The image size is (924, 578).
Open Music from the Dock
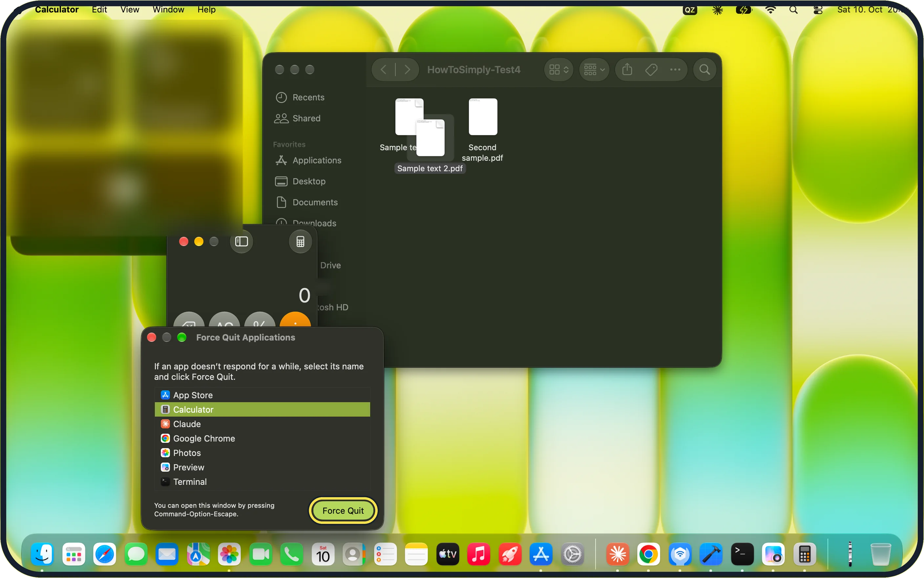(478, 554)
